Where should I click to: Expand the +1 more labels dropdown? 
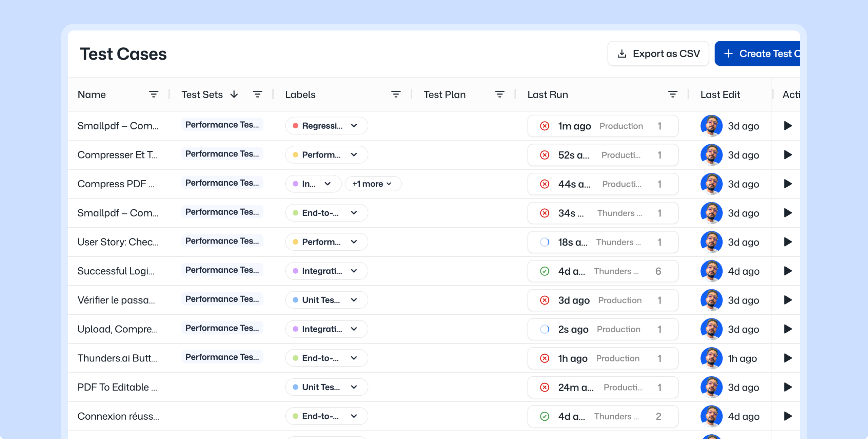pos(373,184)
